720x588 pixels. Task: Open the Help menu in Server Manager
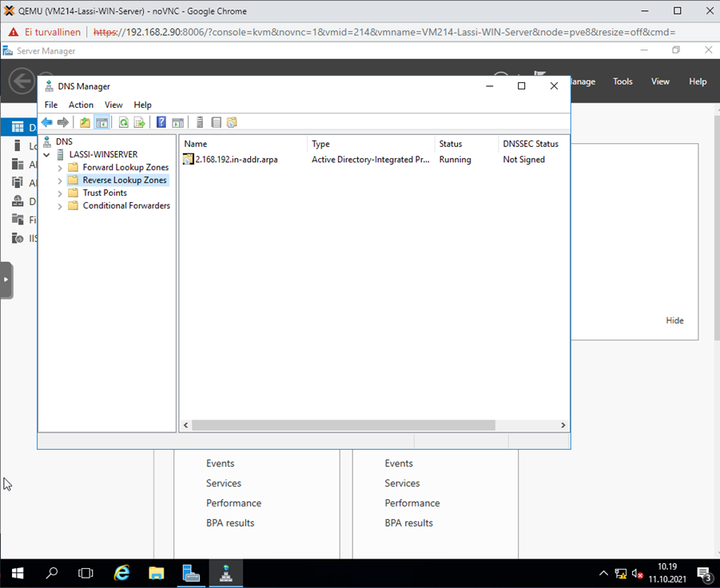pos(698,81)
